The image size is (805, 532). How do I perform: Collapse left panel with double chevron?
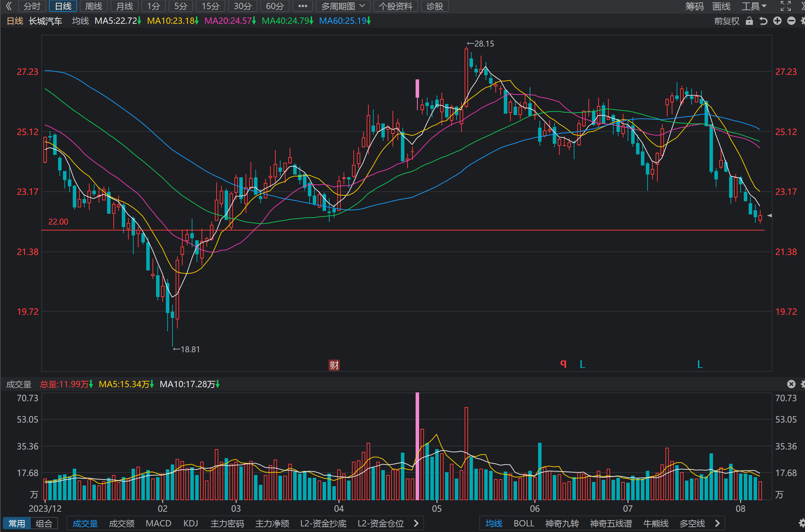(x=9, y=6)
